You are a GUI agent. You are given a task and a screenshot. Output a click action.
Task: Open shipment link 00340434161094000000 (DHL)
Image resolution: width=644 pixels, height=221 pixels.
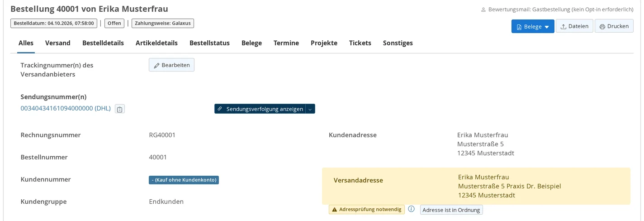pos(66,108)
